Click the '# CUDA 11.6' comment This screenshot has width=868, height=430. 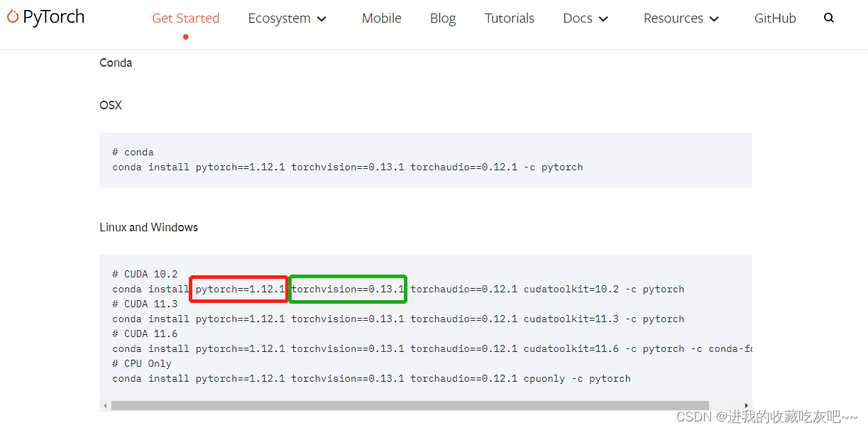(x=145, y=333)
